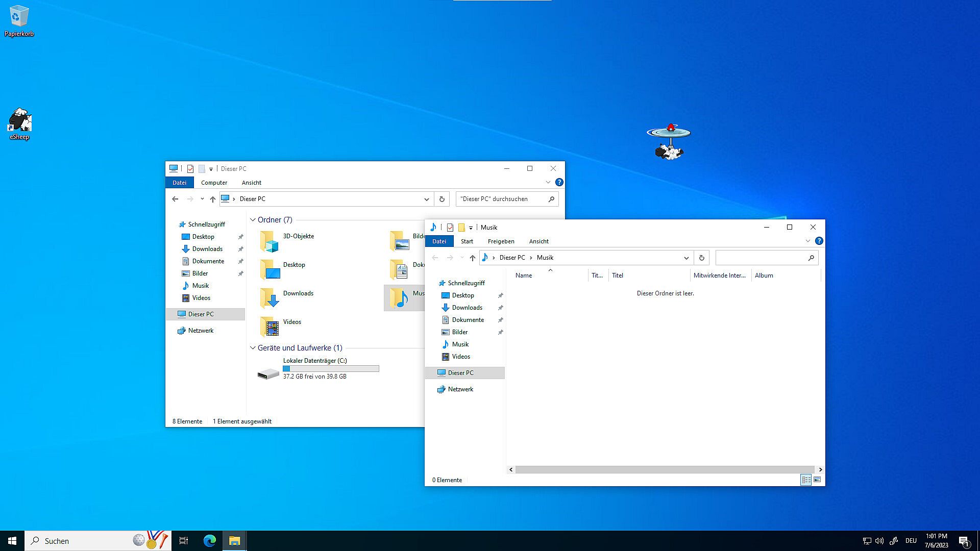Screen dimensions: 980x551
Task: Launch Microsoft Edge from taskbar
Action: coord(209,541)
